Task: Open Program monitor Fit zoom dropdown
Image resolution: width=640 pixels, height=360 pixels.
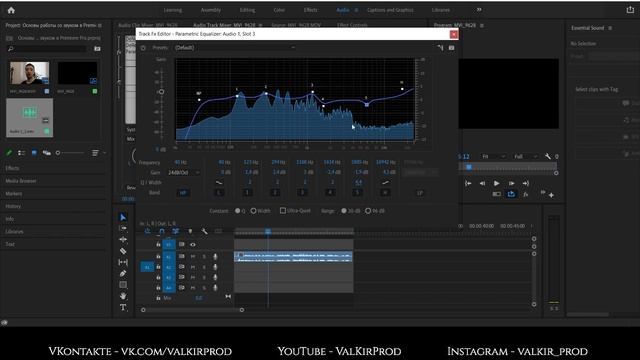Action: (493, 156)
